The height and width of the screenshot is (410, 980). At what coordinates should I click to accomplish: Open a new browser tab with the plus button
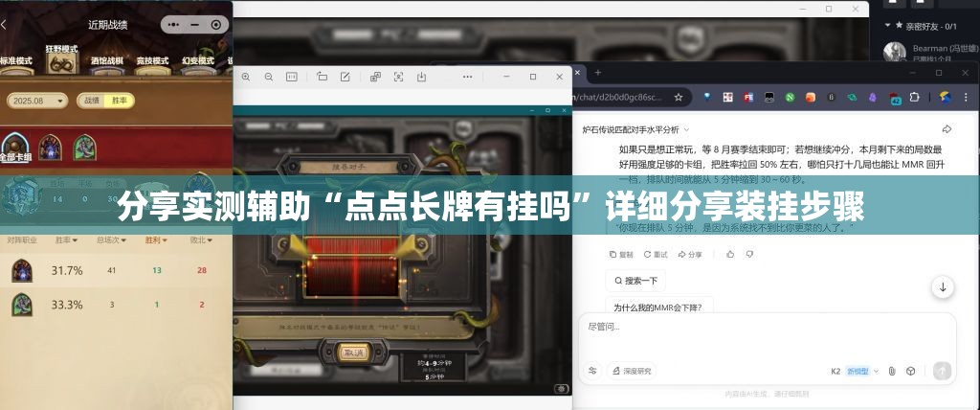(x=597, y=73)
